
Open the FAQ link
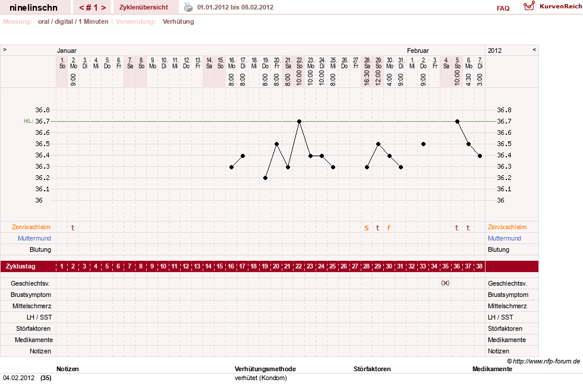(503, 8)
